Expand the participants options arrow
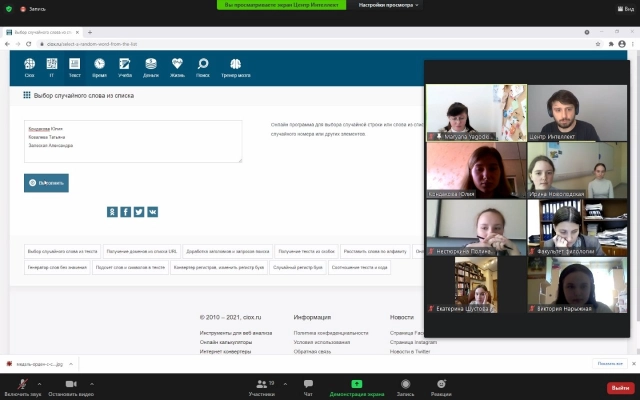This screenshot has width=640, height=400. (x=285, y=384)
